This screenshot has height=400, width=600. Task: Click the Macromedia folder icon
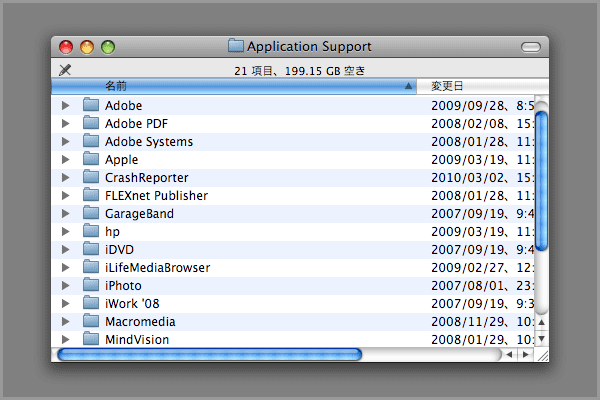click(91, 320)
